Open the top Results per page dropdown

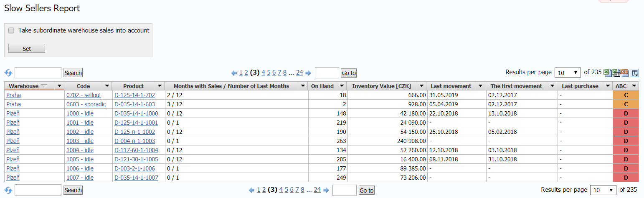tap(568, 73)
